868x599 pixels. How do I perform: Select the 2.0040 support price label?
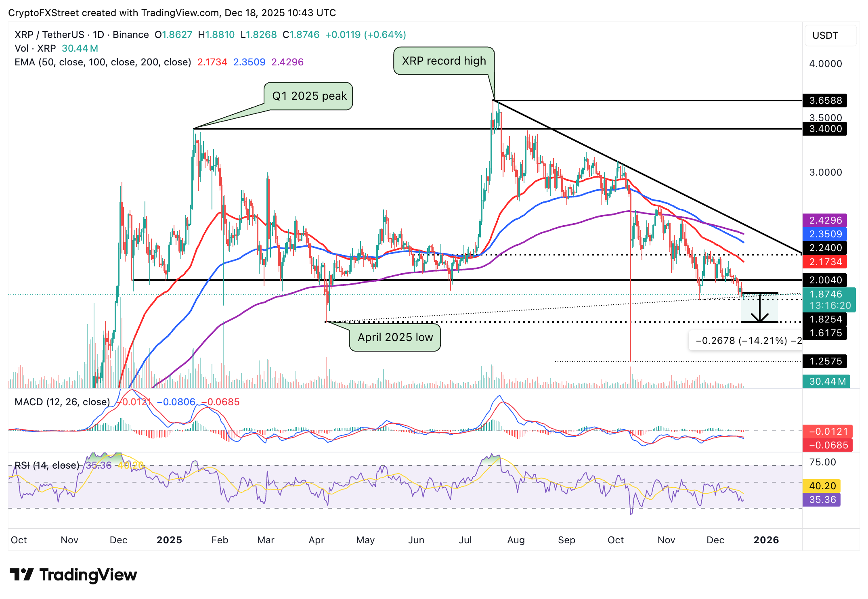[825, 280]
